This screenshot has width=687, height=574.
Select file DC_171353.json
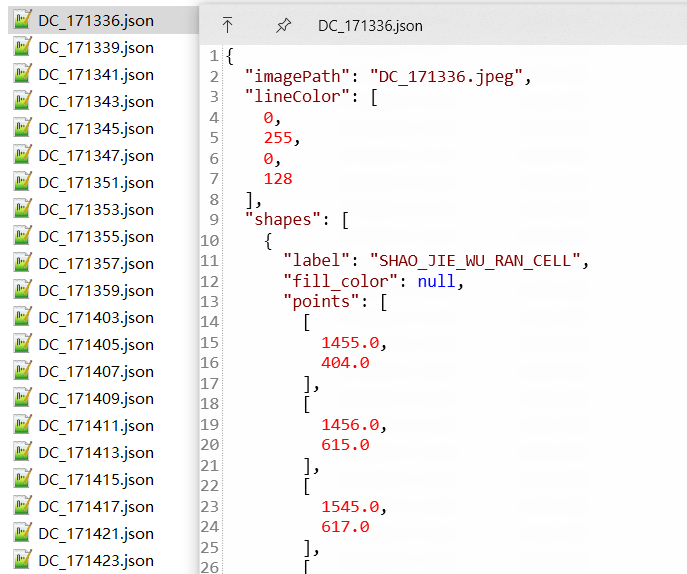(x=95, y=209)
